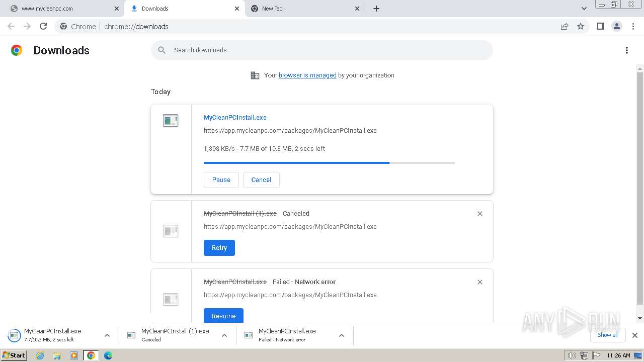Remove canceled MyCleanPCInstall (1).exe from list

click(x=479, y=214)
